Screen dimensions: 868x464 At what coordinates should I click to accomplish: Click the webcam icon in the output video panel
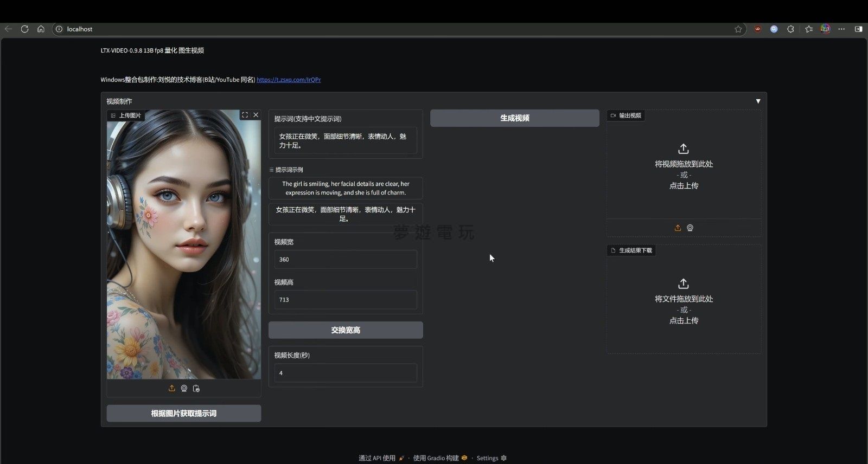click(x=690, y=228)
